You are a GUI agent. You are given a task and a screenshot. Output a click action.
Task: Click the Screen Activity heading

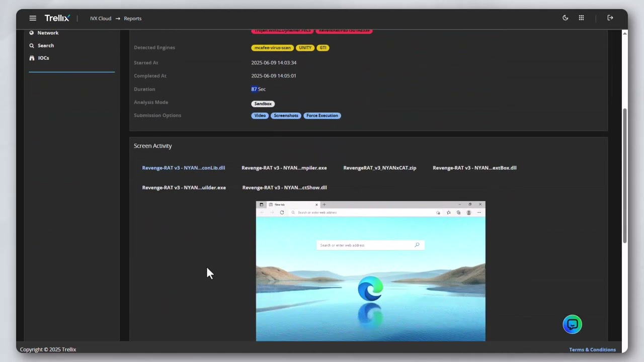click(153, 146)
